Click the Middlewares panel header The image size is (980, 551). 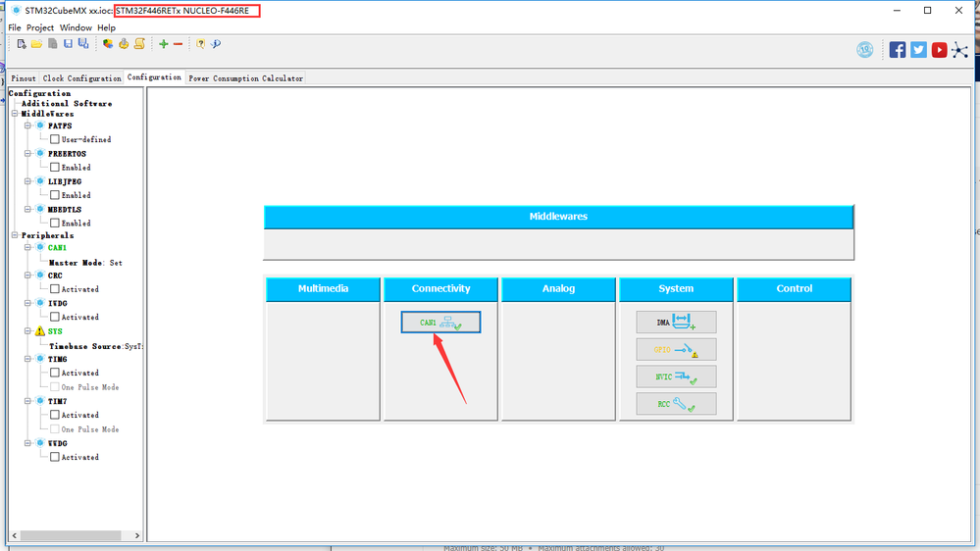[559, 217]
